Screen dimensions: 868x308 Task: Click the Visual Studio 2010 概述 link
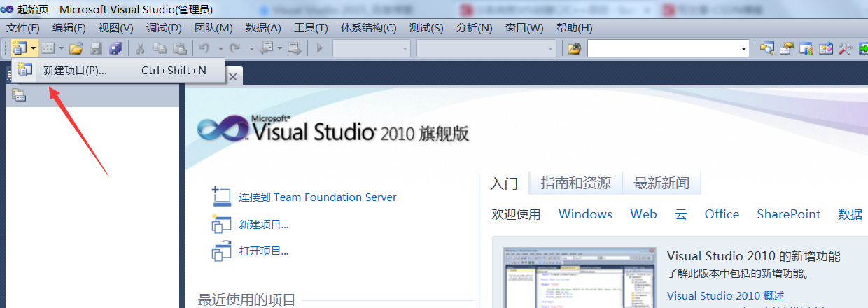[x=726, y=296]
